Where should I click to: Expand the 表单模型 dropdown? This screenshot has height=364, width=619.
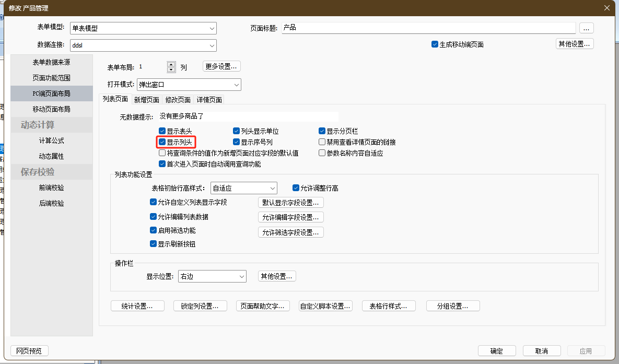(212, 28)
